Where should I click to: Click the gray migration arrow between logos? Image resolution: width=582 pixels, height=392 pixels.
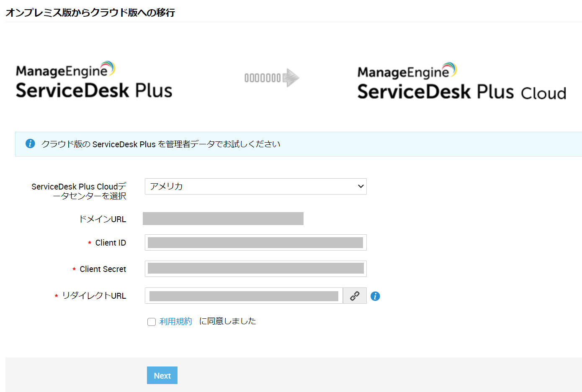click(272, 78)
